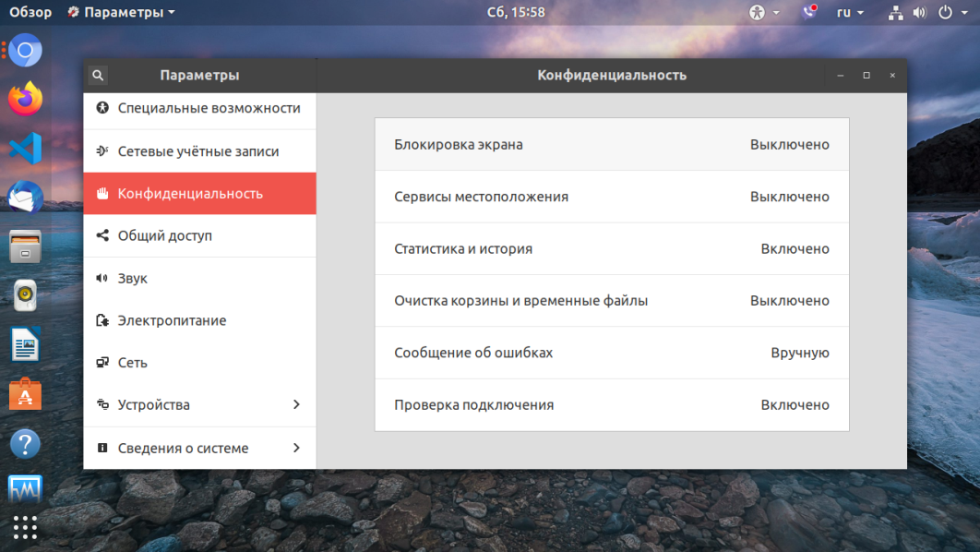Click the system info sidebar icon

tap(102, 448)
